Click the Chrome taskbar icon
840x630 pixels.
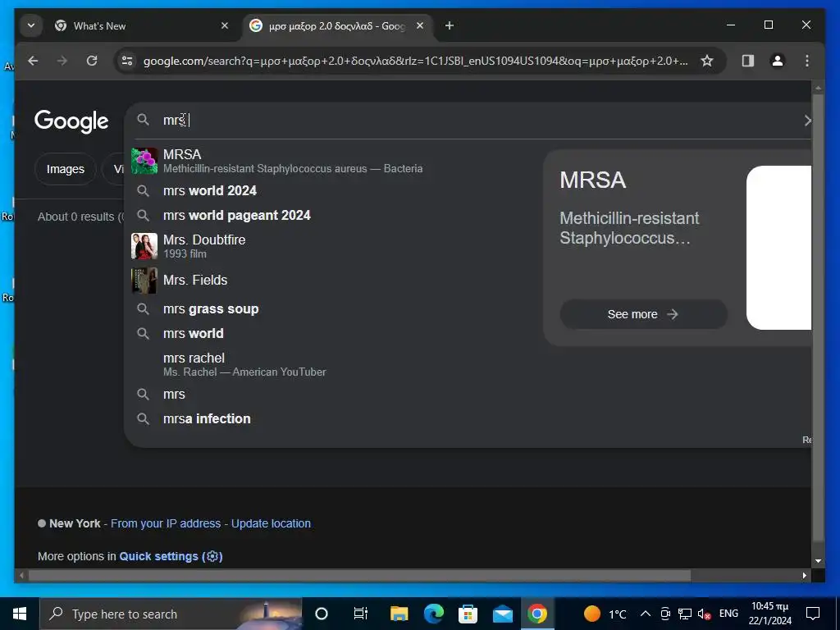pos(536,614)
